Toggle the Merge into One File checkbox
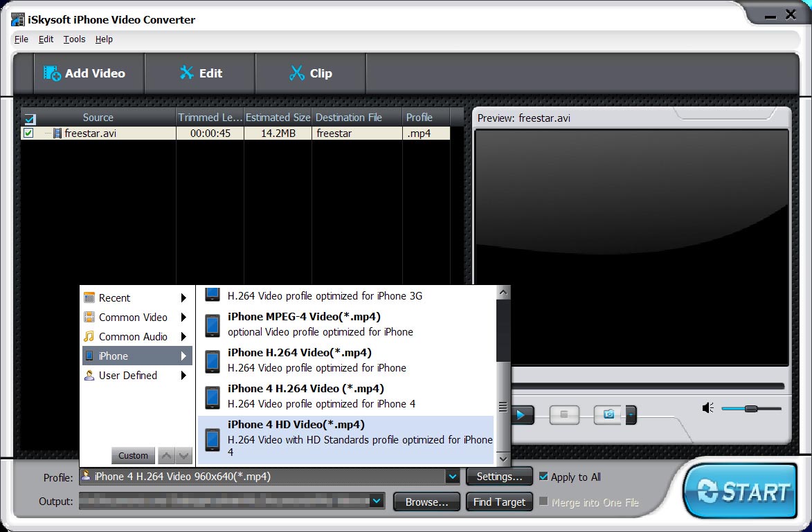Viewport: 812px width, 532px height. pos(543,502)
